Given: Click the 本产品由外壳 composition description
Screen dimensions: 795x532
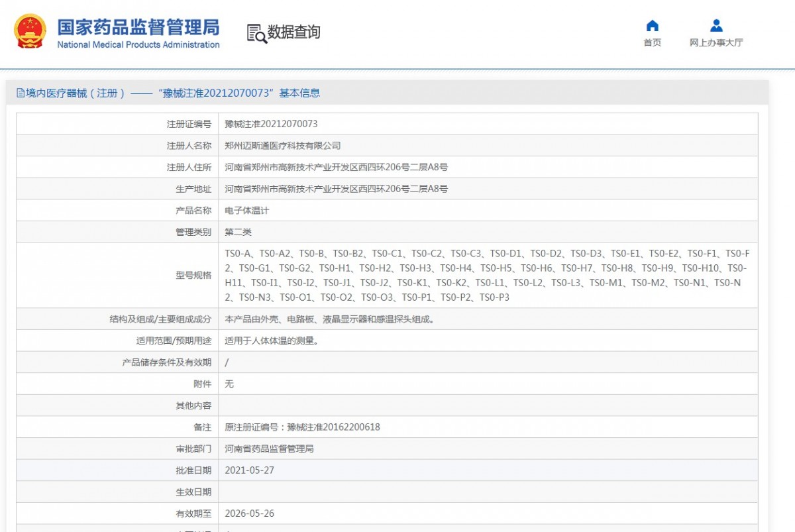Looking at the screenshot, I should (330, 319).
